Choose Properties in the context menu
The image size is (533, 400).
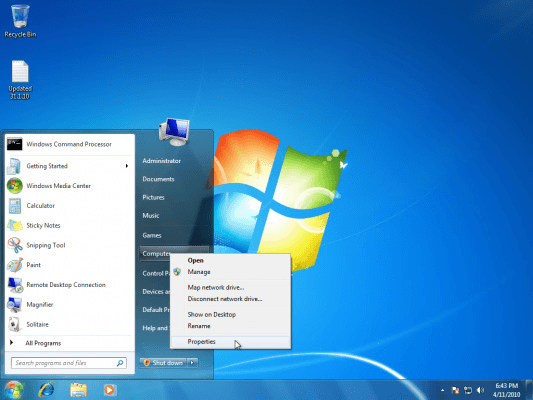click(x=230, y=342)
